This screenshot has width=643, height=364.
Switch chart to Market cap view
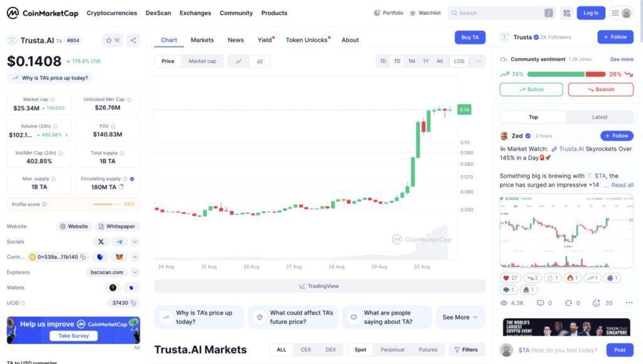pos(202,62)
